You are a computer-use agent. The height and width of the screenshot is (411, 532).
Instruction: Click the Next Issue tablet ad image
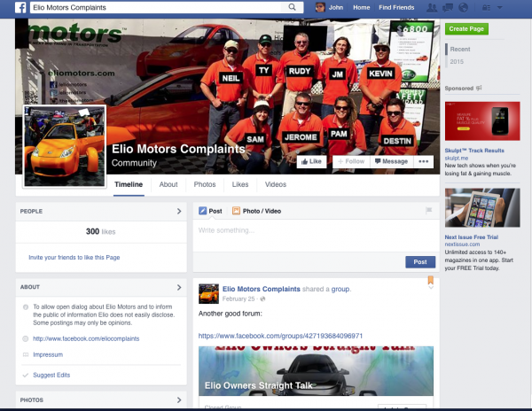click(482, 207)
